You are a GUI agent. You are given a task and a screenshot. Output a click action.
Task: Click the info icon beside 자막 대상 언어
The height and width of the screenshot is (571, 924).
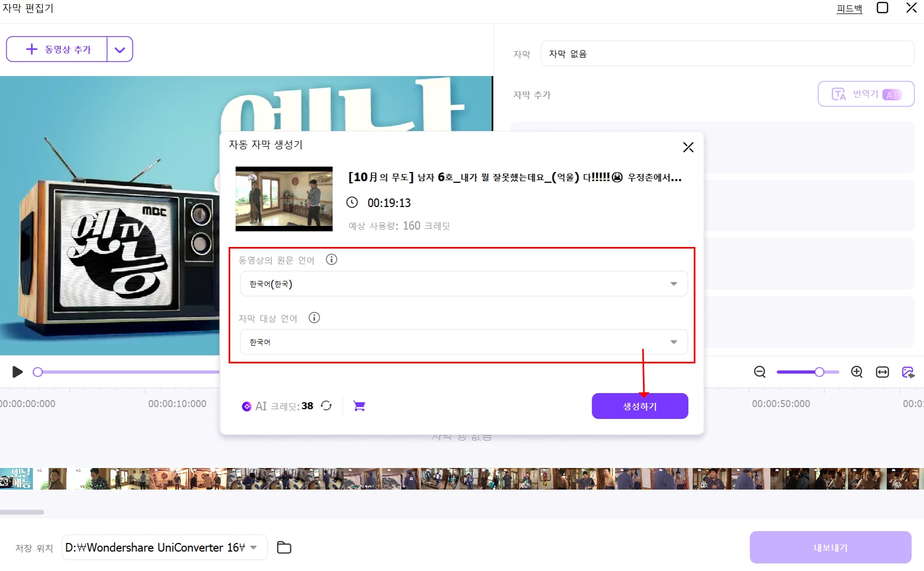pyautogui.click(x=314, y=318)
